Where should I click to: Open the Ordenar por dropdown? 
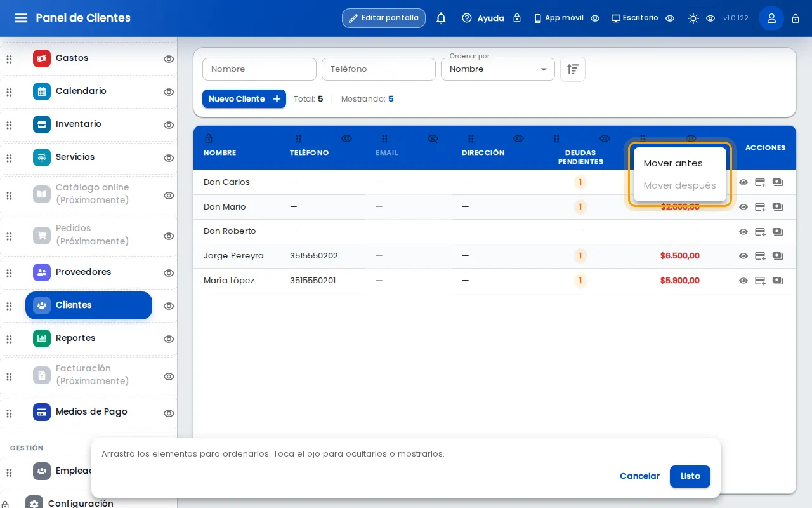(x=498, y=69)
